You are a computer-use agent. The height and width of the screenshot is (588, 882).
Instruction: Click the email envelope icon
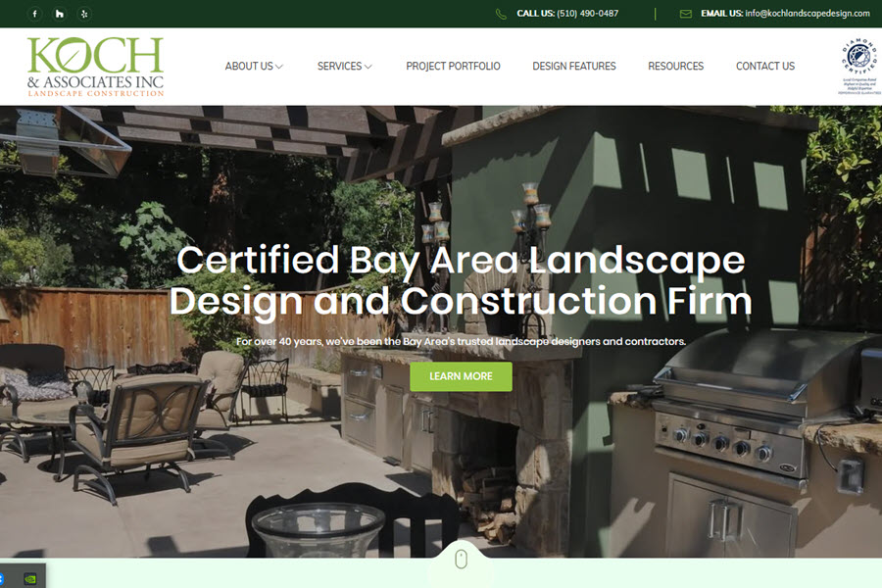coord(685,14)
